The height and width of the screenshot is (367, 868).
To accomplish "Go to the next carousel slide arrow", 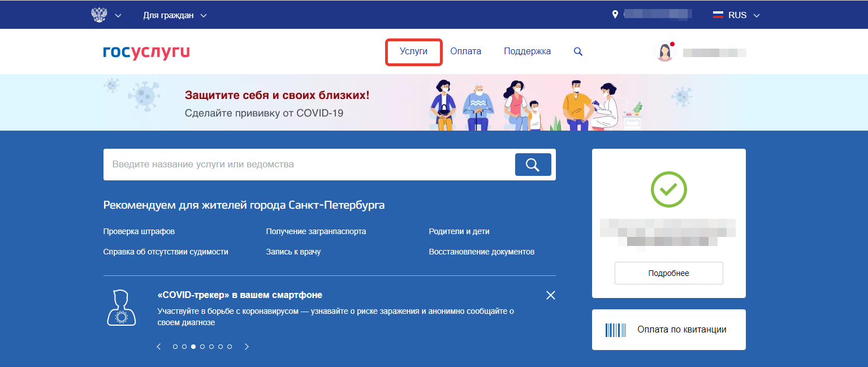I will click(247, 347).
